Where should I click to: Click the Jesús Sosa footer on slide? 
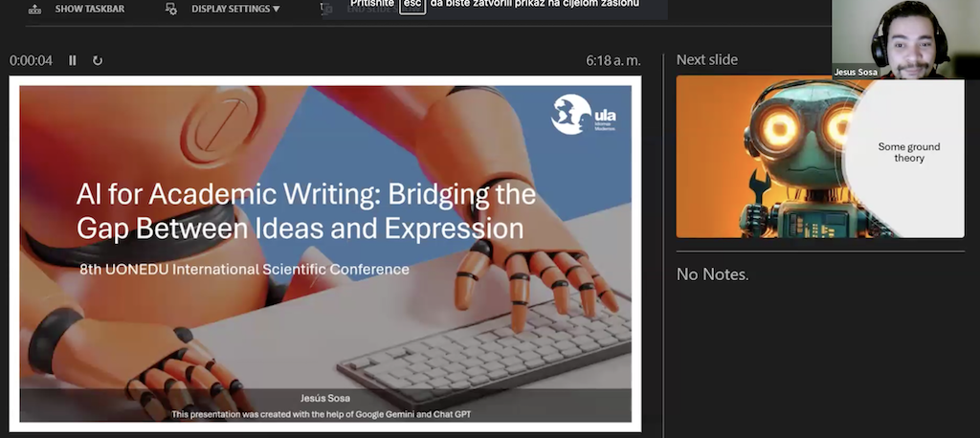pyautogui.click(x=325, y=398)
